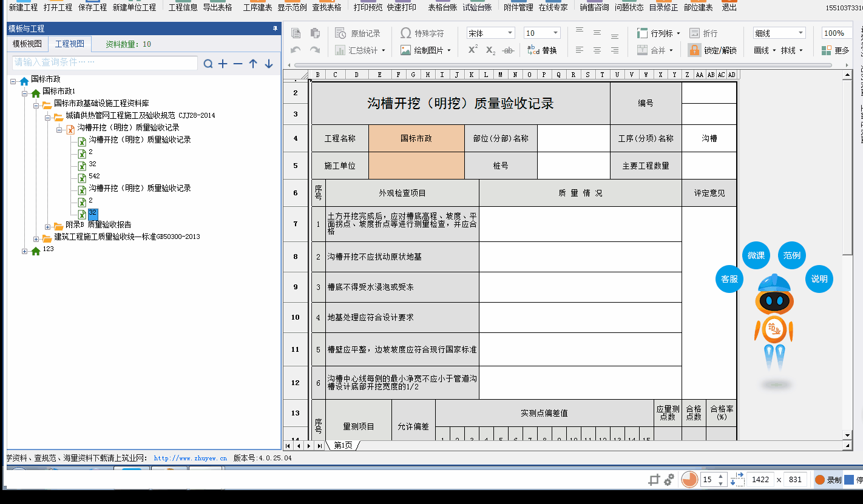Click the search magnifier beside the query box
863x504 pixels.
coord(208,64)
